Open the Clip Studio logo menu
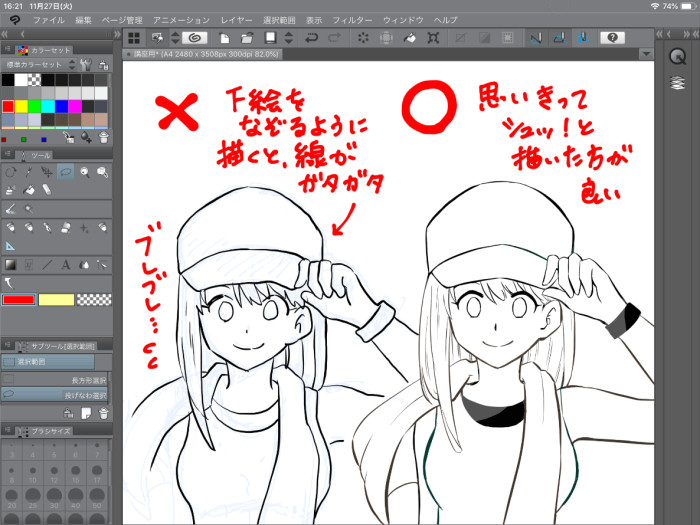The width and height of the screenshot is (700, 525). [15, 20]
